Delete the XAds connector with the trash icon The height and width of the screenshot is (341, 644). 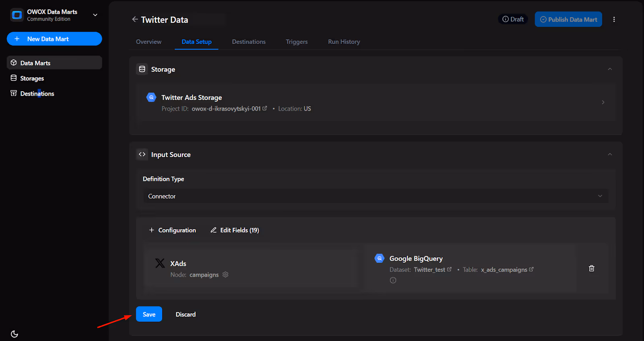click(592, 268)
